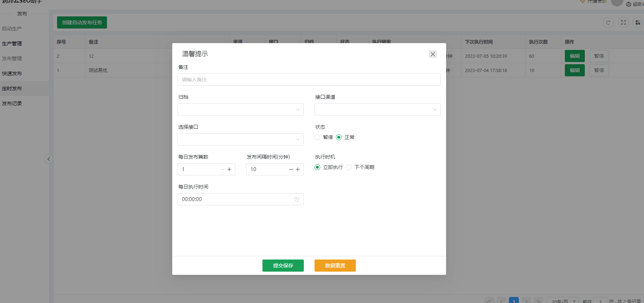Click the user avatar at top right
The image size is (644, 303).
[x=617, y=2]
